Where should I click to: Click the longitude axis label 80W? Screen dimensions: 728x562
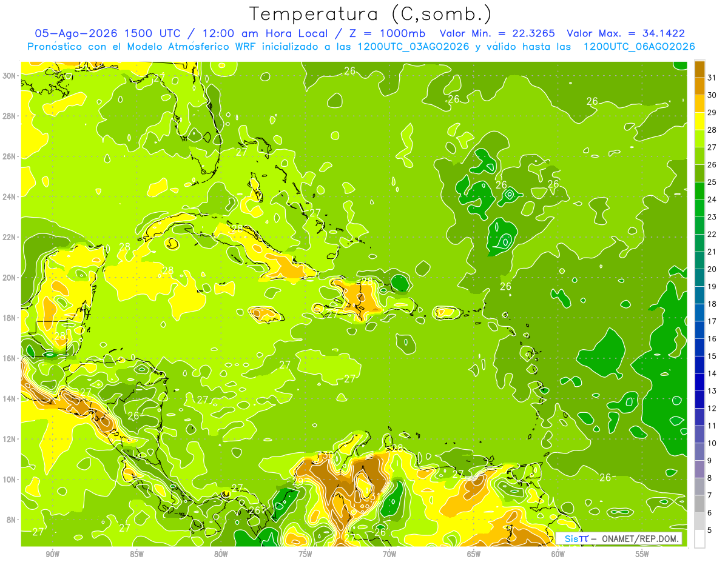point(221,554)
